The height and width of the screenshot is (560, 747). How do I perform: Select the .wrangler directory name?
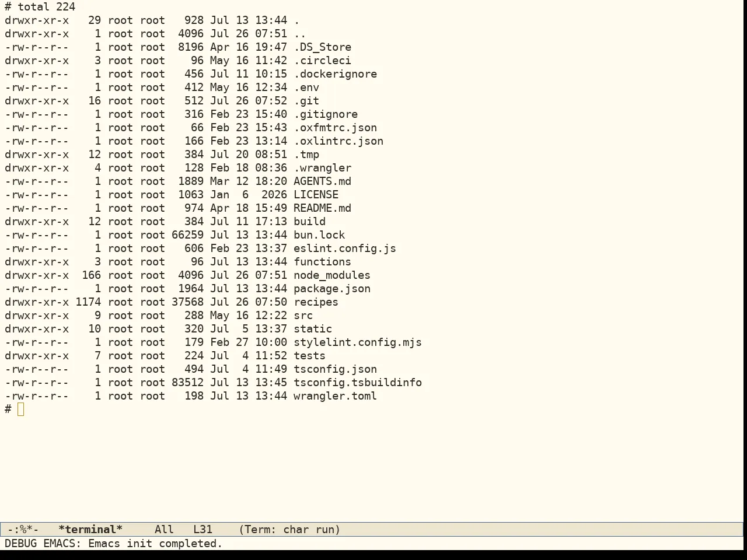322,168
